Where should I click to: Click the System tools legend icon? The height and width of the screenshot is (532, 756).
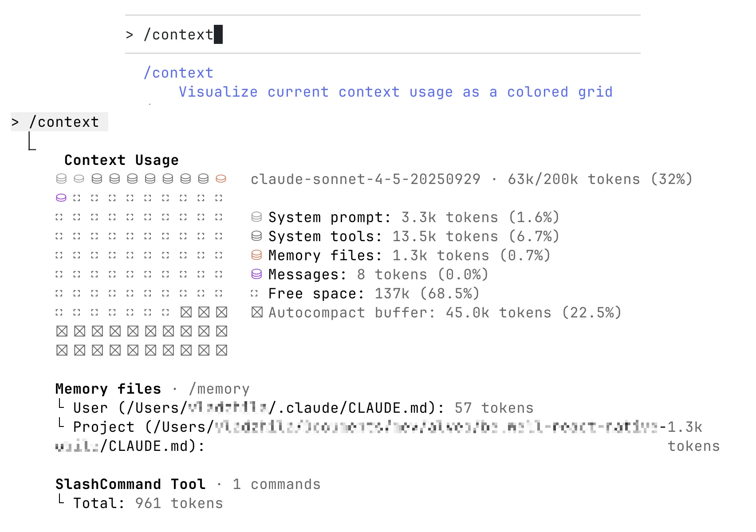[x=256, y=236]
